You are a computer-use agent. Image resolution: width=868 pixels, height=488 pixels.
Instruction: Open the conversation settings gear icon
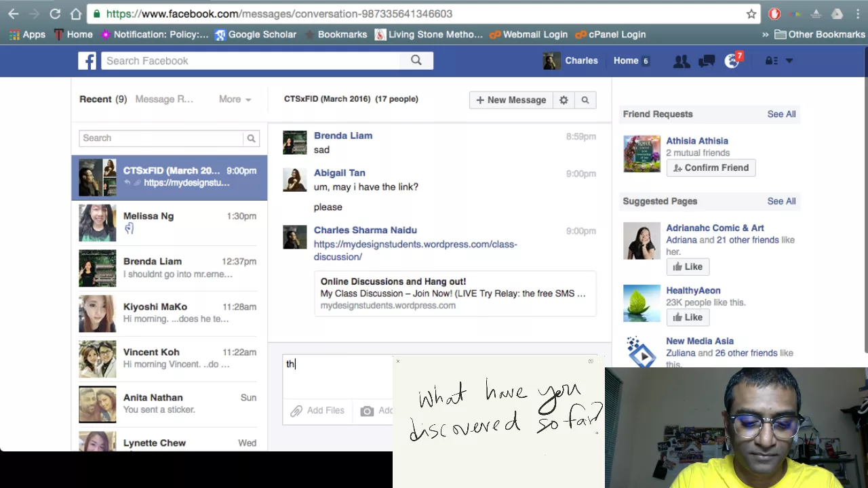(564, 100)
